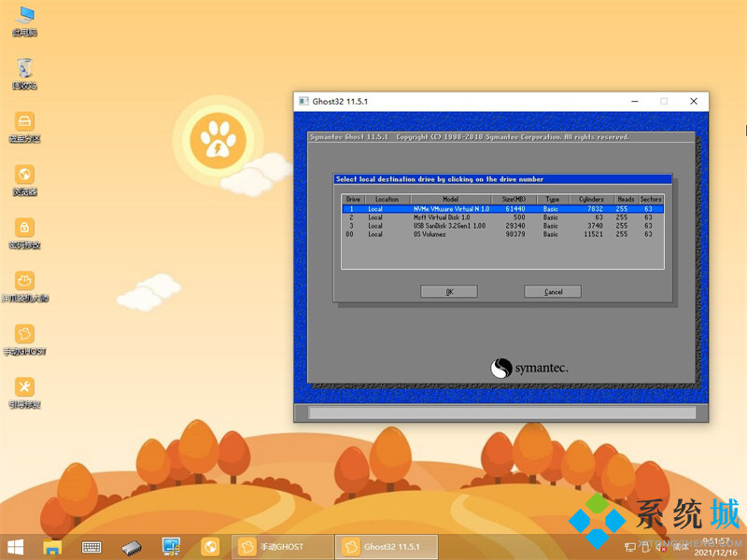Select drive 2 Msft Virtual Disk 1.0
The width and height of the screenshot is (747, 560).
tap(502, 217)
